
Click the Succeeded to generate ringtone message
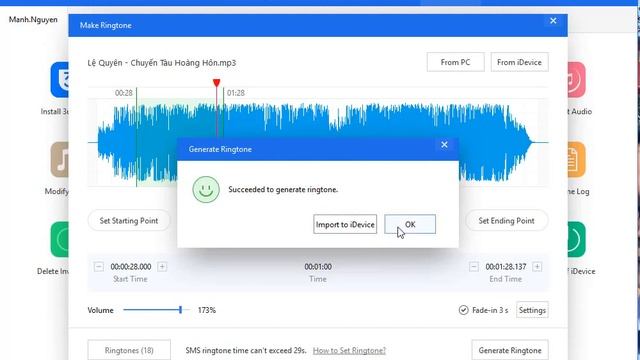283,189
